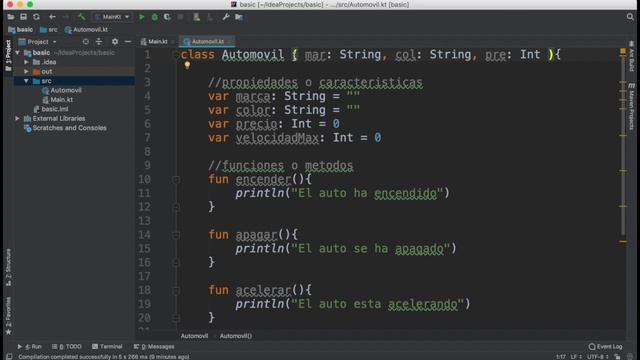640x360 pixels.
Task: Open Project panel gear settings
Action: click(115, 42)
